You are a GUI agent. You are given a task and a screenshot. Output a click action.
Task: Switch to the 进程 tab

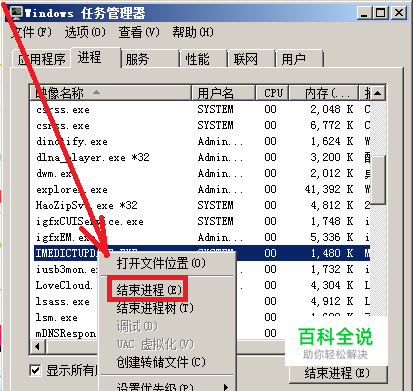95,58
